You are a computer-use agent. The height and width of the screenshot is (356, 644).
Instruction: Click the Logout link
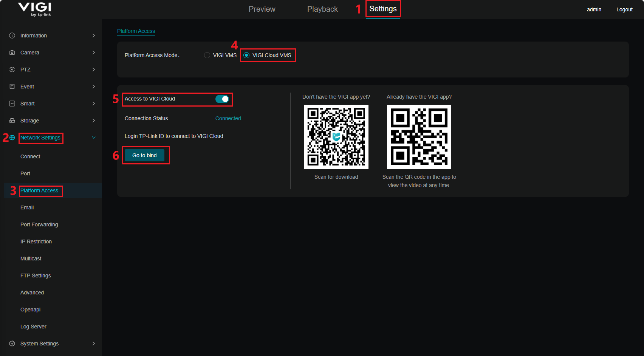pos(624,9)
